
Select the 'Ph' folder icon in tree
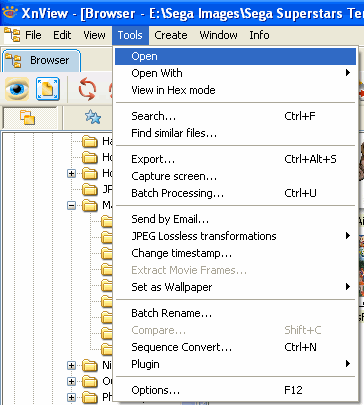coord(90,398)
